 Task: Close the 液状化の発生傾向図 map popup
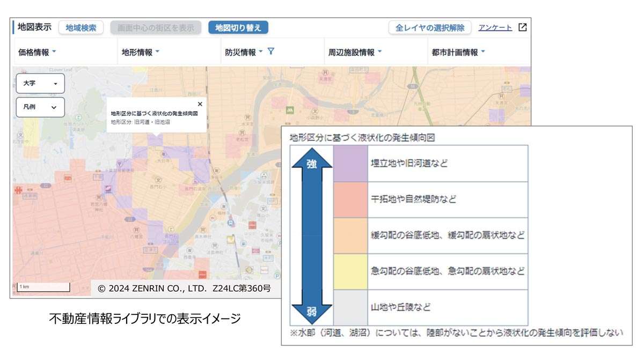click(x=200, y=104)
